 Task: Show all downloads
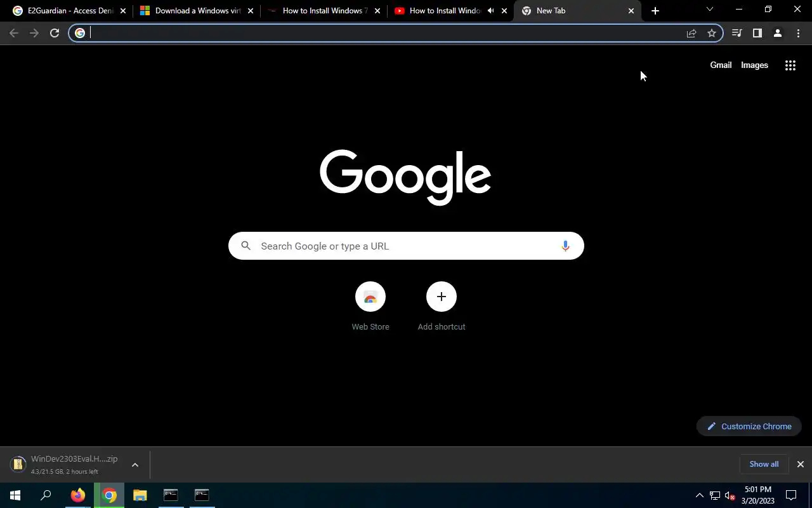point(764,464)
